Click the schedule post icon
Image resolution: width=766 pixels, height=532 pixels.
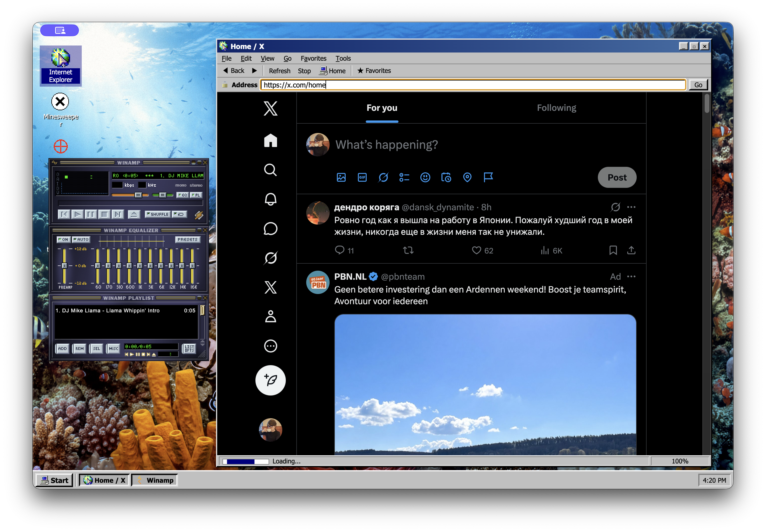point(446,177)
